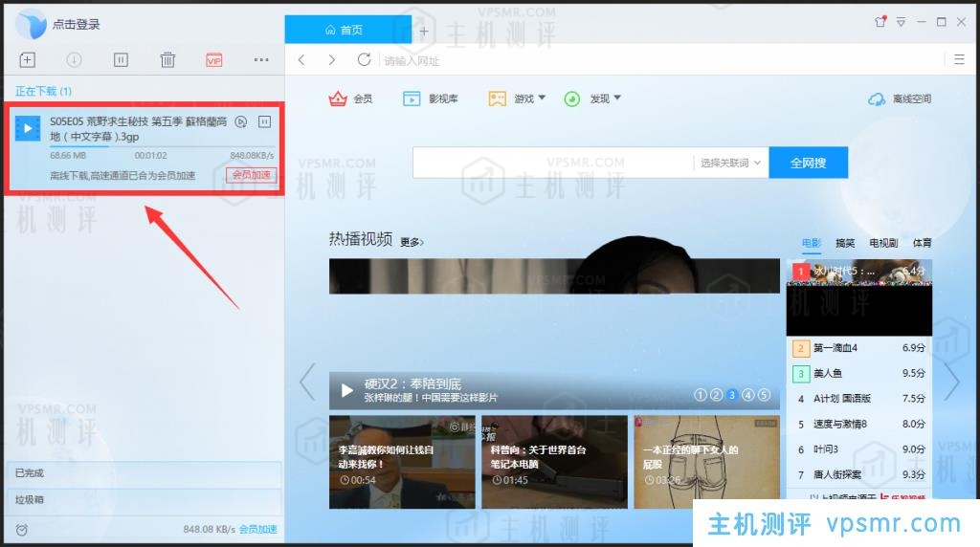Pause the S05E05 download task

point(264,121)
